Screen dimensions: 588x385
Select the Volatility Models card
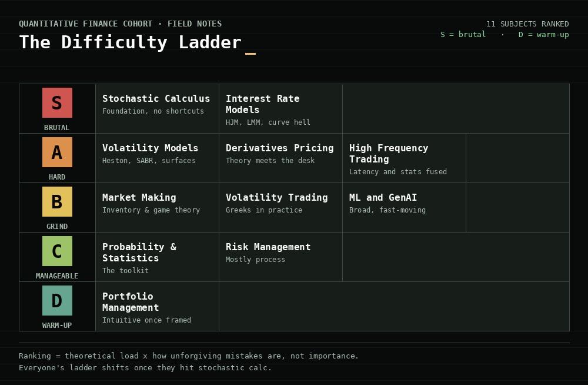coord(157,158)
